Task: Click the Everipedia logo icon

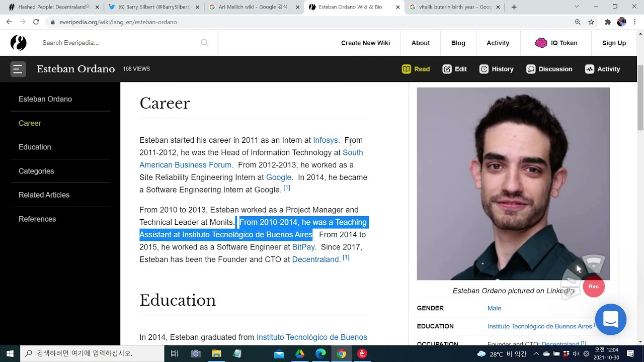Action: click(x=18, y=43)
